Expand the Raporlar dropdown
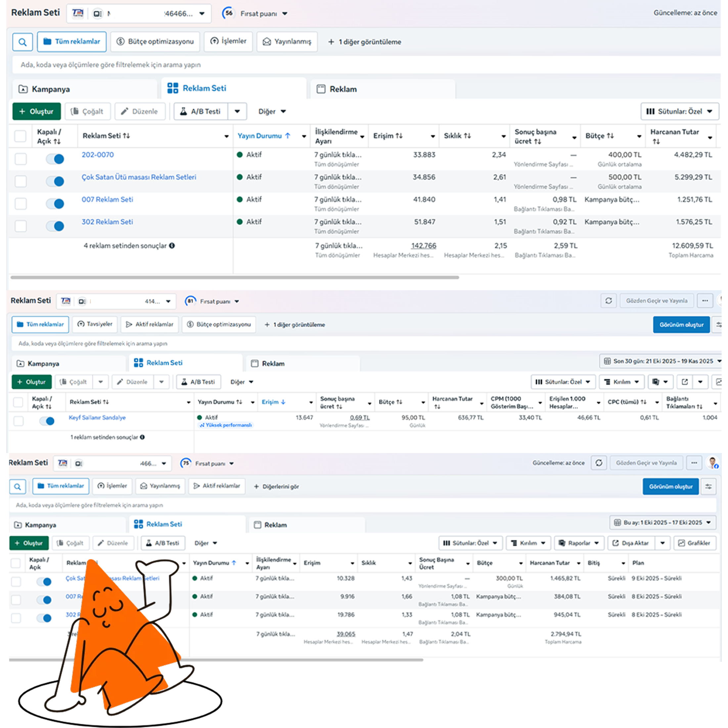This screenshot has height=728, width=728. (579, 543)
